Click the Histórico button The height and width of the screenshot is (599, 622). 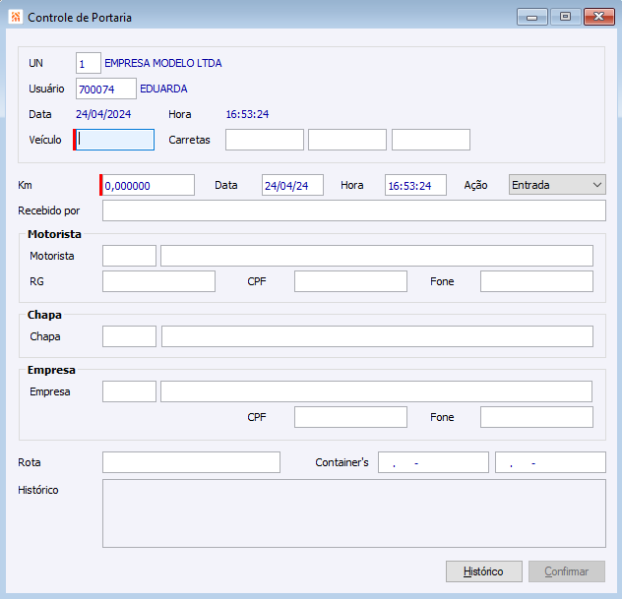coord(484,571)
